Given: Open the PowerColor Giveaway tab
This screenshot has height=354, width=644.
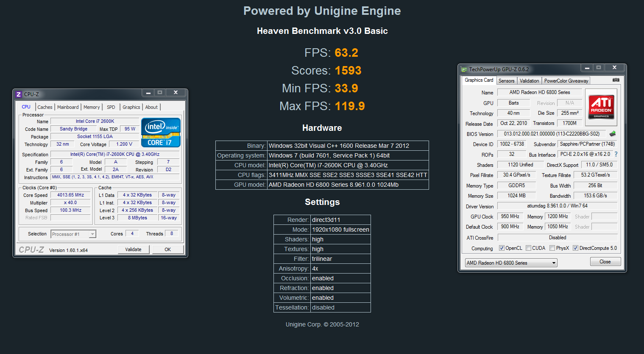Looking at the screenshot, I should pyautogui.click(x=566, y=81).
